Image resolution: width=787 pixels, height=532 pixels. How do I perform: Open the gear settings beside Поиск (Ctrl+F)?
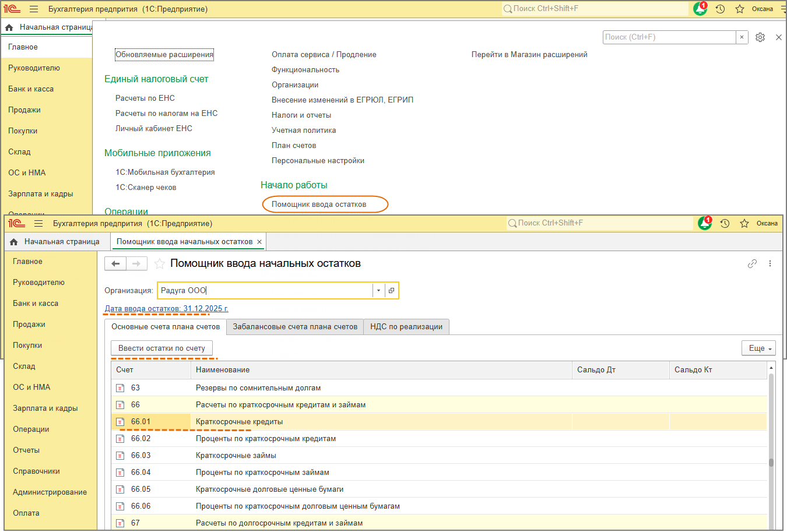[760, 37]
